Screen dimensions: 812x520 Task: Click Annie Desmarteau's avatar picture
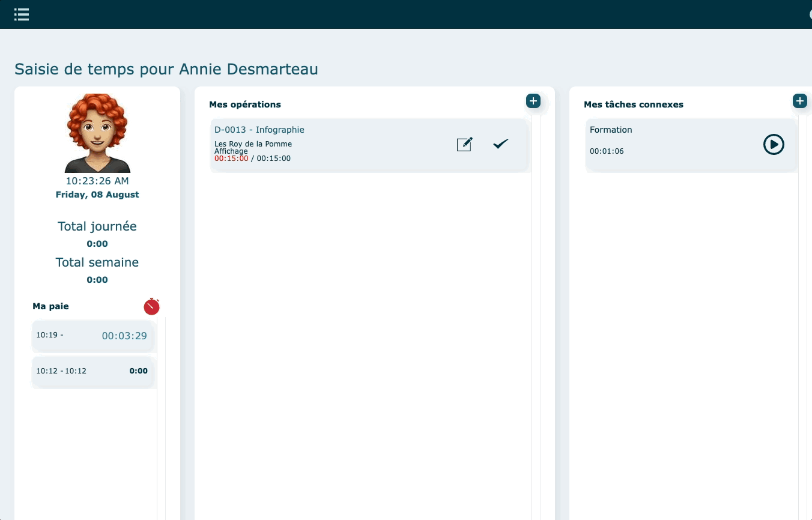pos(97,133)
